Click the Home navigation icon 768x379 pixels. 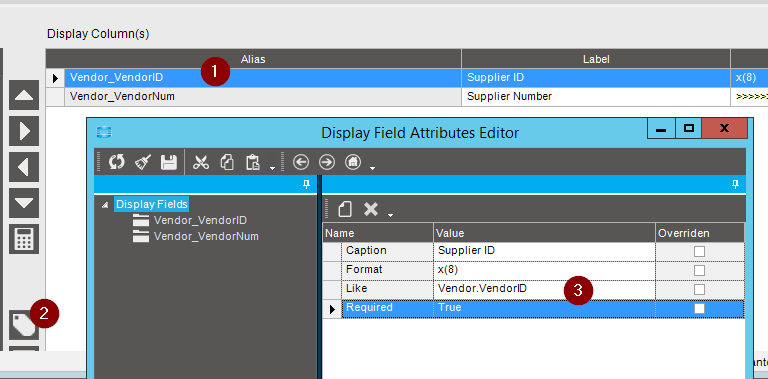[x=353, y=162]
